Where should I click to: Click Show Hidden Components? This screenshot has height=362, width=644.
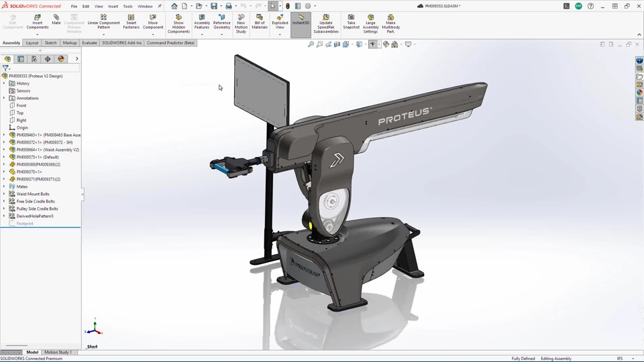coord(178,24)
